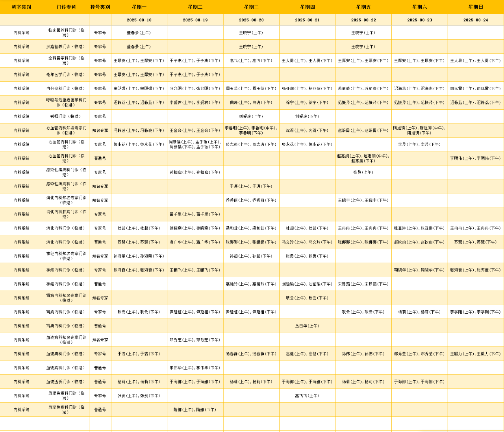Image resolution: width=504 pixels, height=432 pixels.
Task: Click the cell listing doctor 鞠晓华
Action: (x=420, y=270)
